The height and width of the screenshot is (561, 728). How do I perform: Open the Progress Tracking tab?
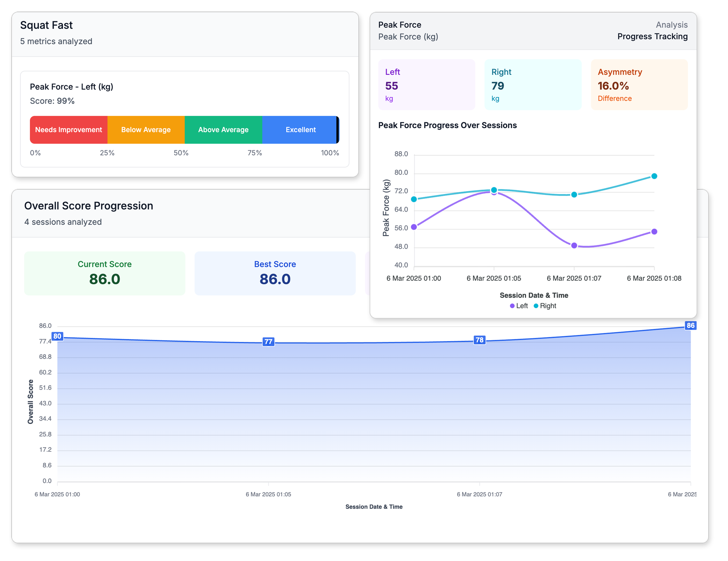(652, 36)
